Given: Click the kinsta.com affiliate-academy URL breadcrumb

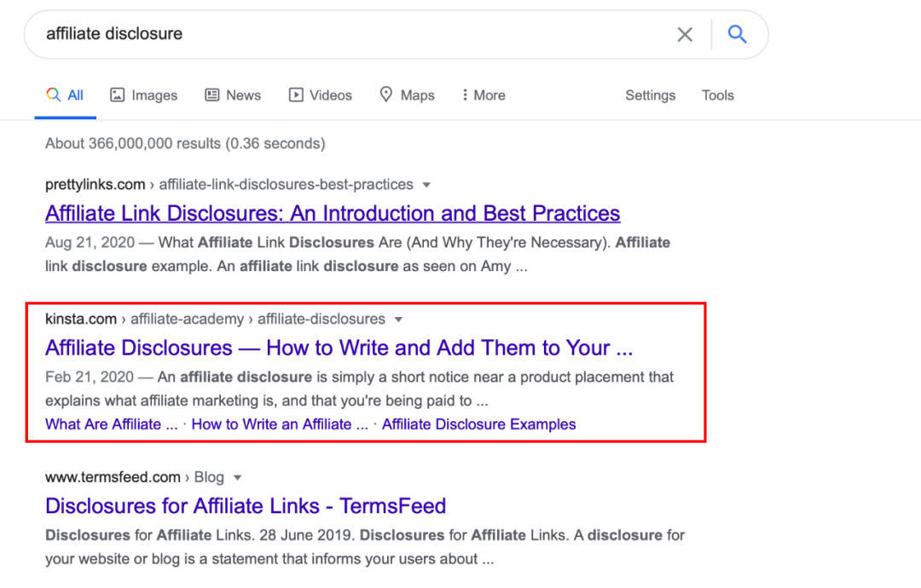Looking at the screenshot, I should pyautogui.click(x=215, y=320).
